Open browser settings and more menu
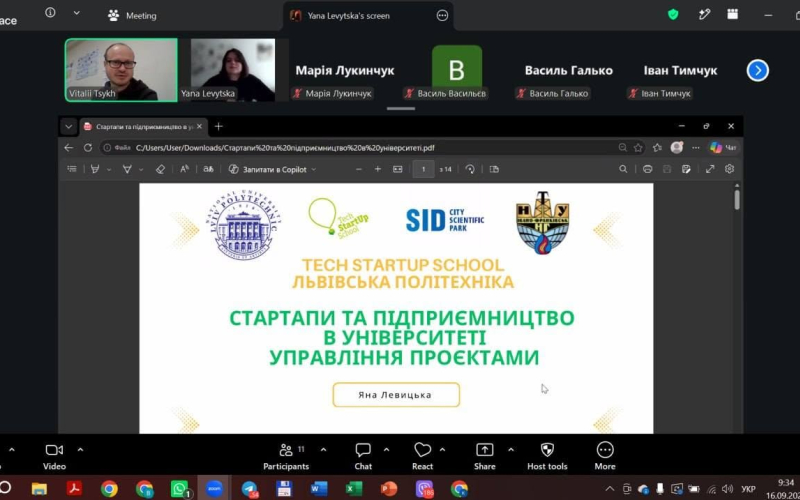 [696, 148]
